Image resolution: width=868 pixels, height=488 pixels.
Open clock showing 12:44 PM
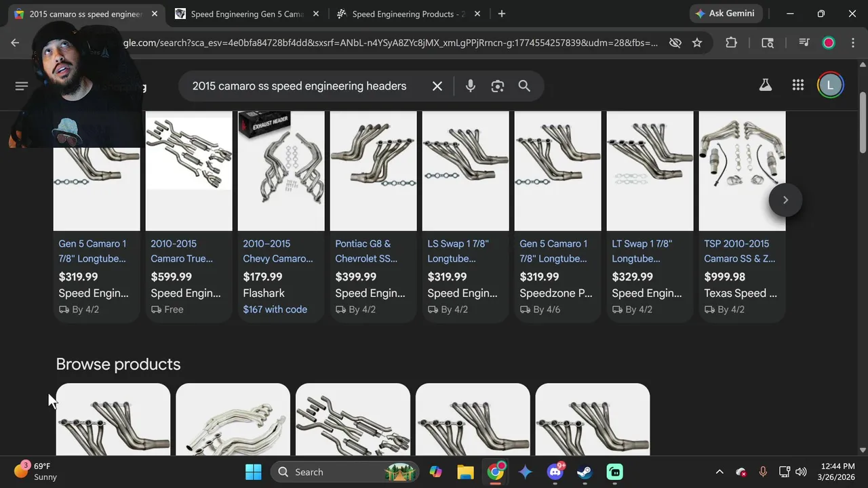tap(837, 472)
